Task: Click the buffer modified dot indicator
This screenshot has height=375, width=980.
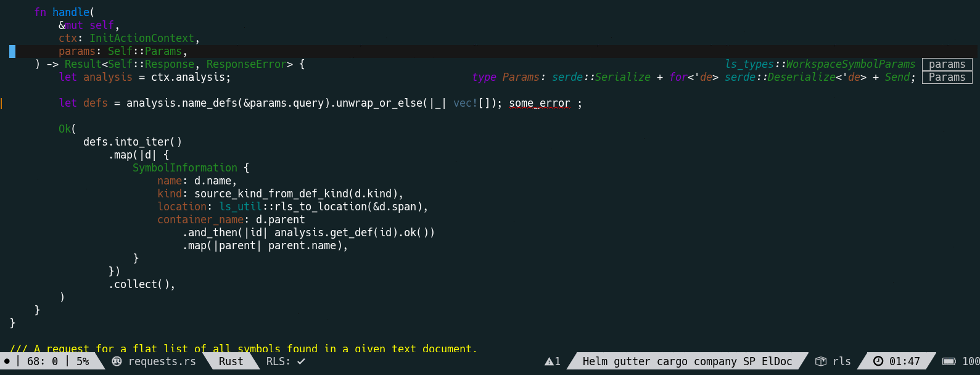Action: click(x=7, y=361)
